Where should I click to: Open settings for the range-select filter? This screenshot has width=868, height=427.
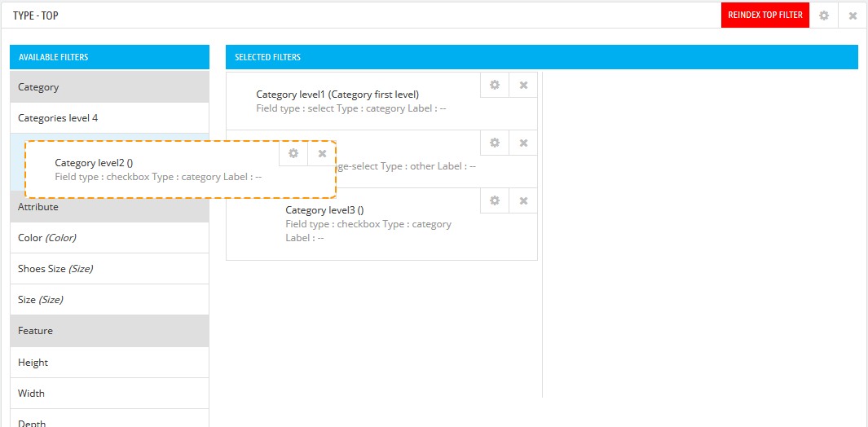point(495,143)
